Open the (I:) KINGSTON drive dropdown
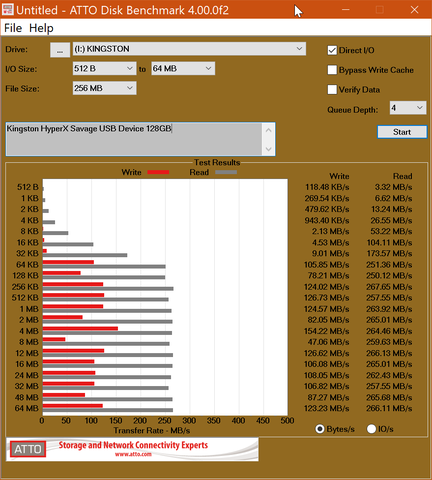 coord(189,49)
